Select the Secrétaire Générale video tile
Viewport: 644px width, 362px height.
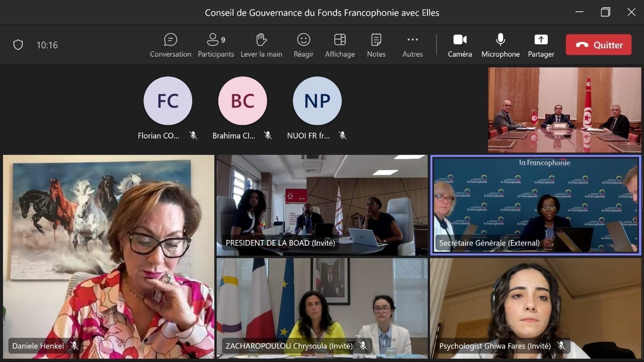tap(535, 205)
